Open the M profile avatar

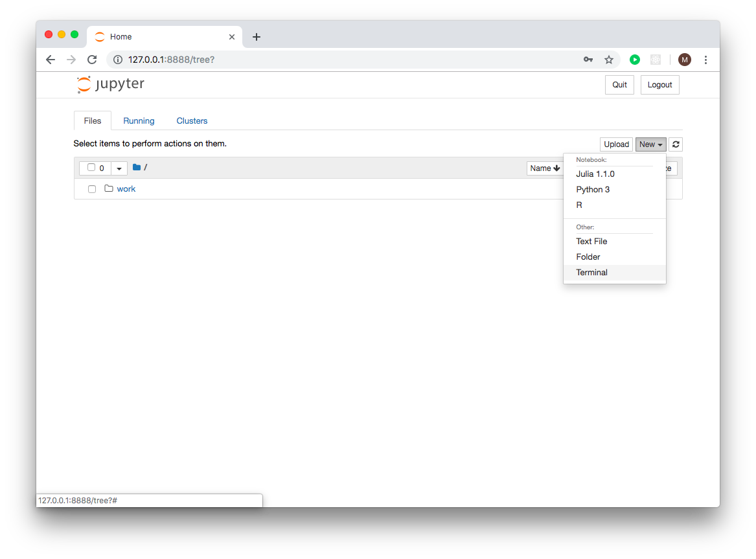(x=685, y=60)
